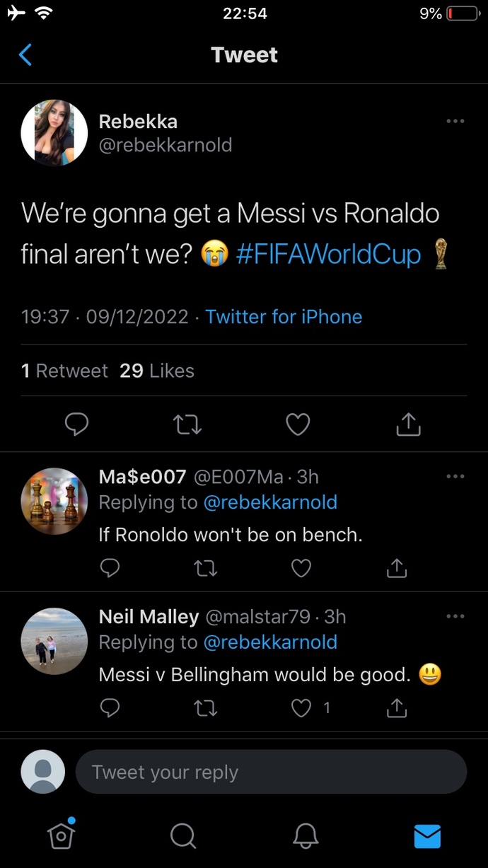The image size is (488, 868).
Task: Tap the Tweet your reply field
Action: pos(272,772)
